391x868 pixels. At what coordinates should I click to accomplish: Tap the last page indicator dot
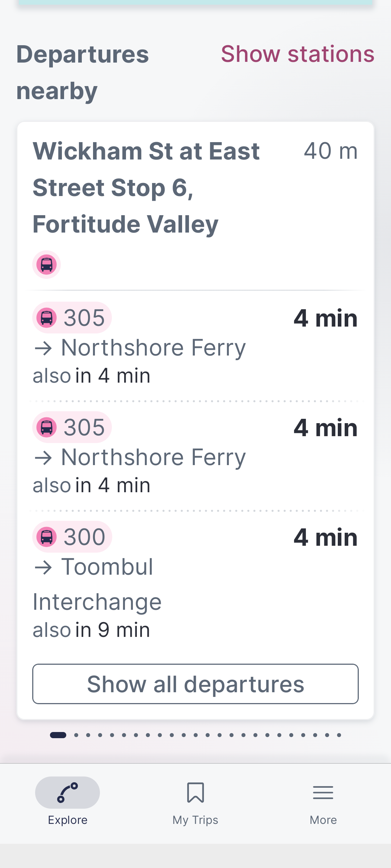coord(339,735)
